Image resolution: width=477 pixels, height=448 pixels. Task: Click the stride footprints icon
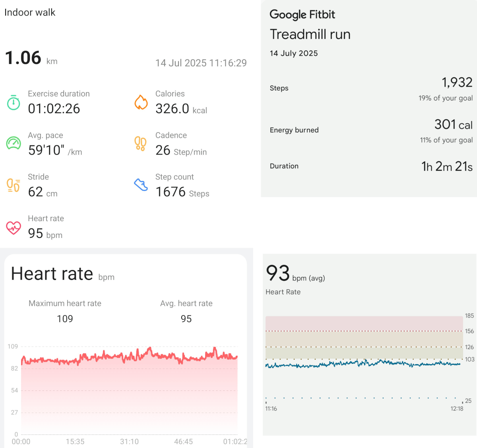click(14, 185)
